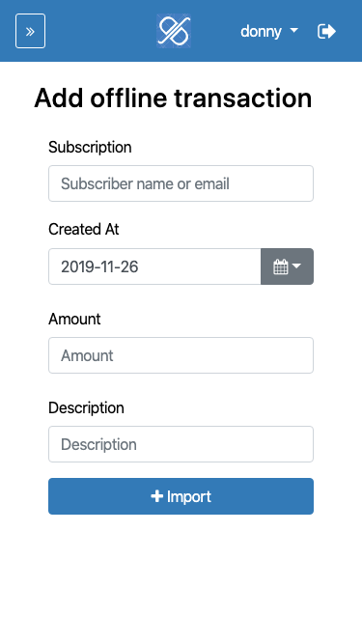Log out using the exit arrow icon
The image size is (362, 644).
coord(326,31)
